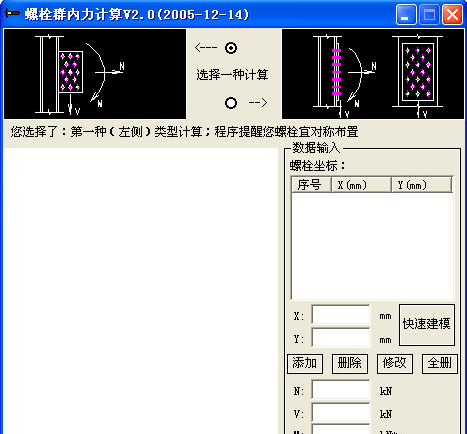Select the left-type calculation radio button
Screen dimensions: 467x434
[231, 48]
